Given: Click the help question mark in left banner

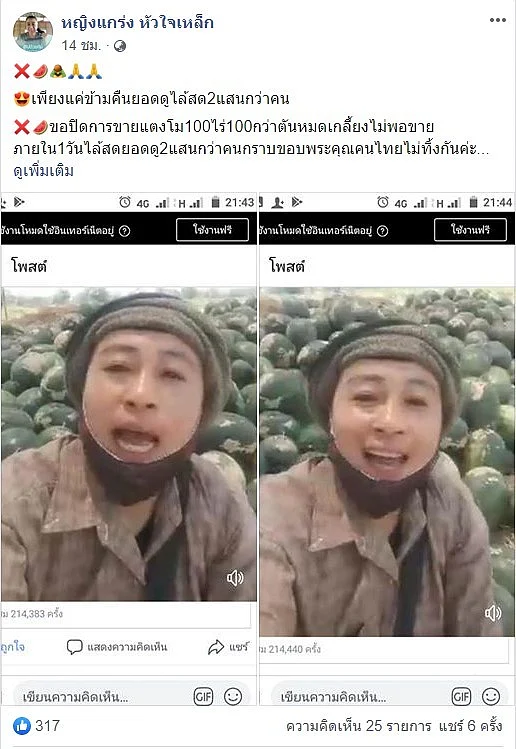Looking at the screenshot, I should pos(124,231).
